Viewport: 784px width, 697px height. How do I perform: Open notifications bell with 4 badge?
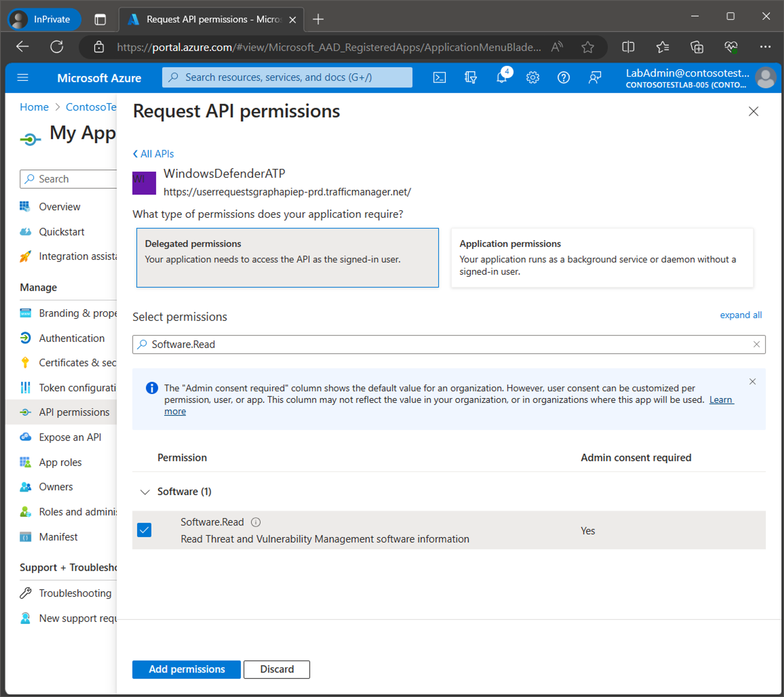pyautogui.click(x=502, y=77)
